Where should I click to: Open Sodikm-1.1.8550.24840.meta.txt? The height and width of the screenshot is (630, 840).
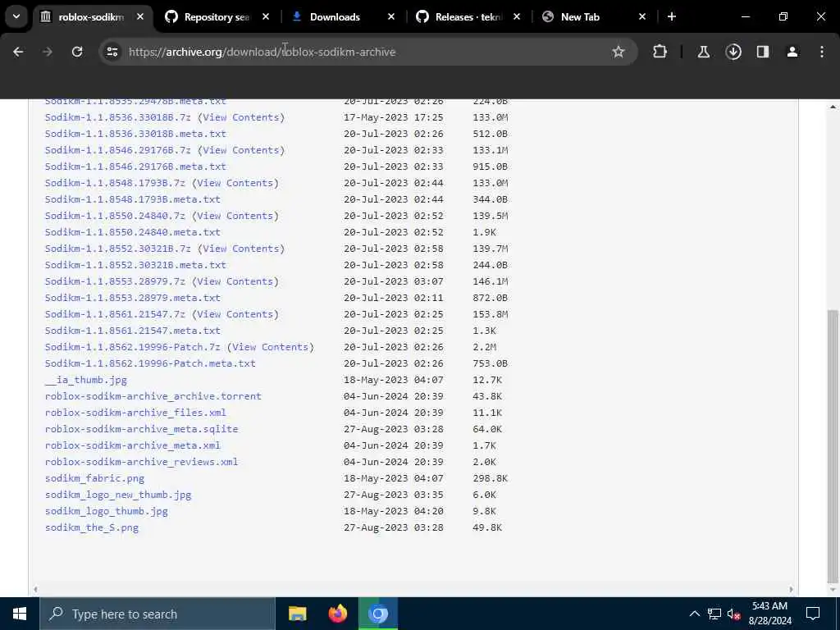pyautogui.click(x=133, y=232)
